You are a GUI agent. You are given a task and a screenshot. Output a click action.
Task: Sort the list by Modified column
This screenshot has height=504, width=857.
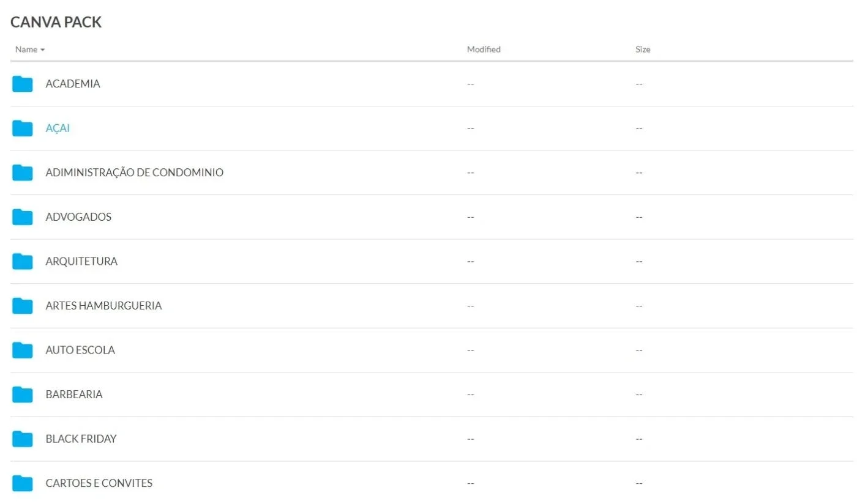[484, 50]
